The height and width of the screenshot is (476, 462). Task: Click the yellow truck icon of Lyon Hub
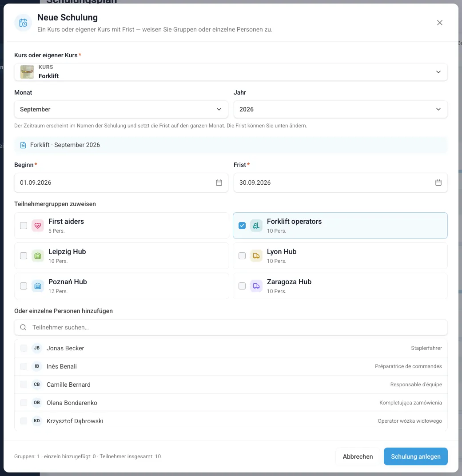[x=256, y=256]
